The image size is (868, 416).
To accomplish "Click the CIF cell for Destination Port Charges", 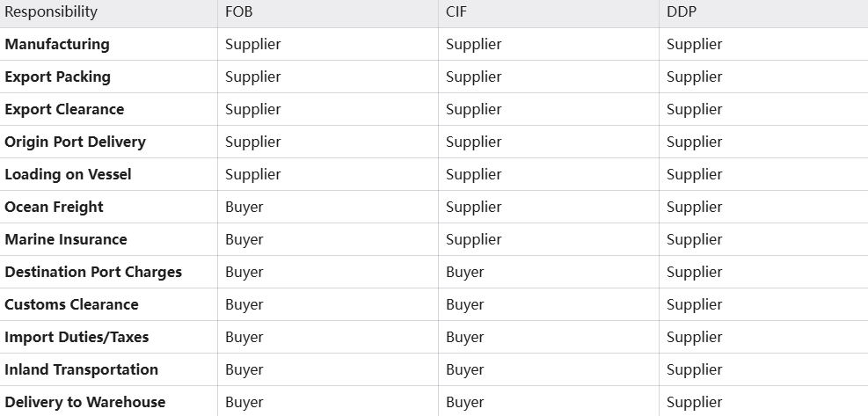I will 464,272.
